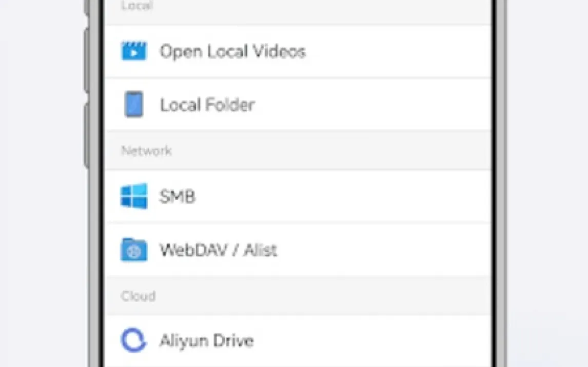Open the "WebDAV / Alist" text label
The height and width of the screenshot is (367, 588).
219,250
